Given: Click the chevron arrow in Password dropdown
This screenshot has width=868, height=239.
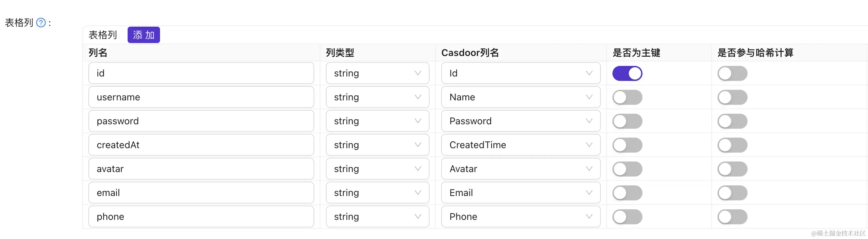Looking at the screenshot, I should click(589, 121).
